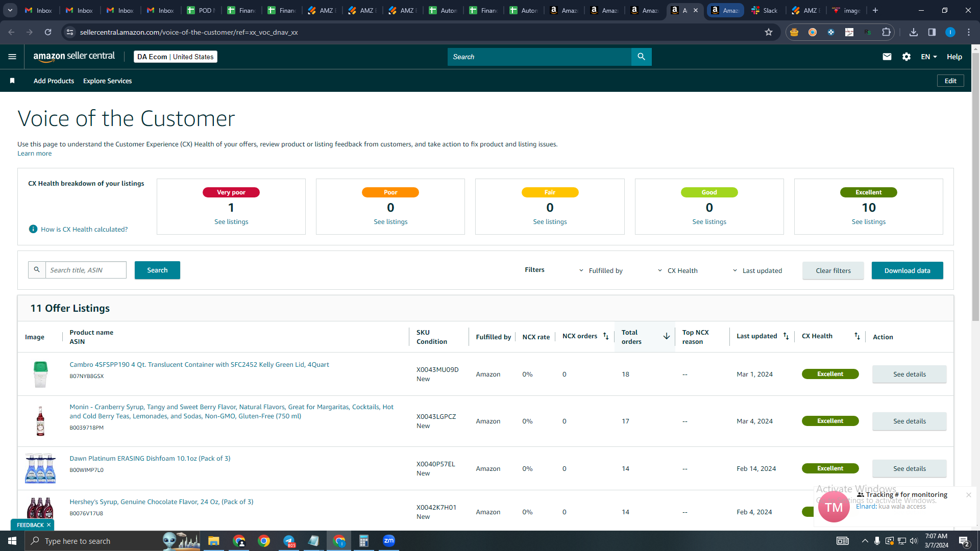Open the tab search dropdown in Chrome
Image resolution: width=980 pixels, height=551 pixels.
click(10, 10)
